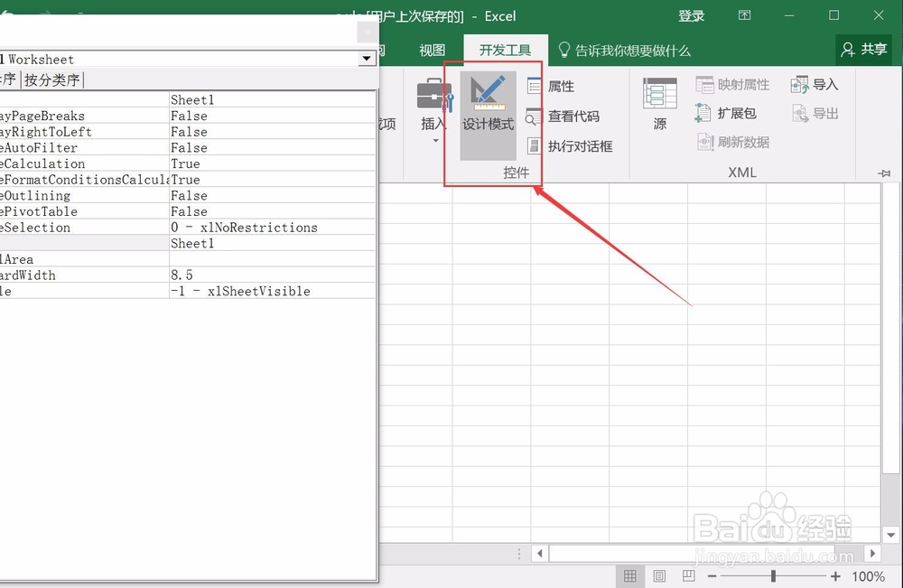Close the Properties window
This screenshot has height=588, width=903.
point(368,33)
